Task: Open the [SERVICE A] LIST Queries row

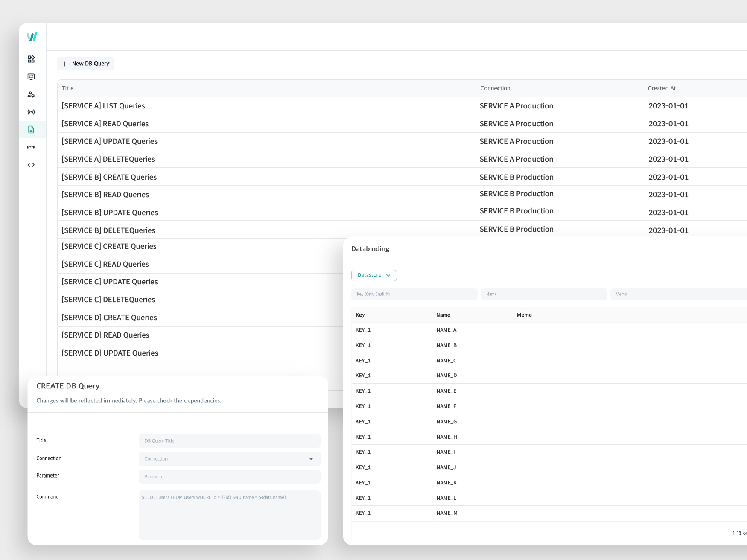Action: (x=103, y=106)
